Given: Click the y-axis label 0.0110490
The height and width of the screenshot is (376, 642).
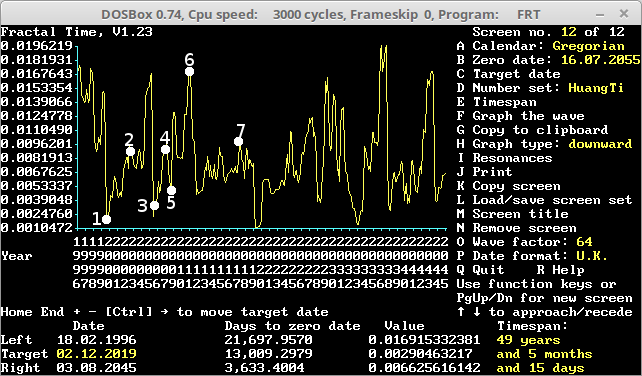Looking at the screenshot, I should pos(36,130).
